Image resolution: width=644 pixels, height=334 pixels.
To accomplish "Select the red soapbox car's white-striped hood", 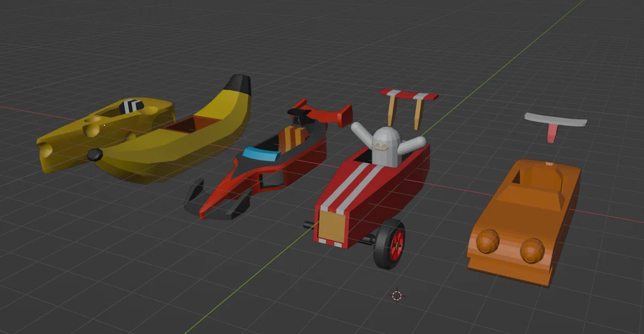I will pos(350,188).
